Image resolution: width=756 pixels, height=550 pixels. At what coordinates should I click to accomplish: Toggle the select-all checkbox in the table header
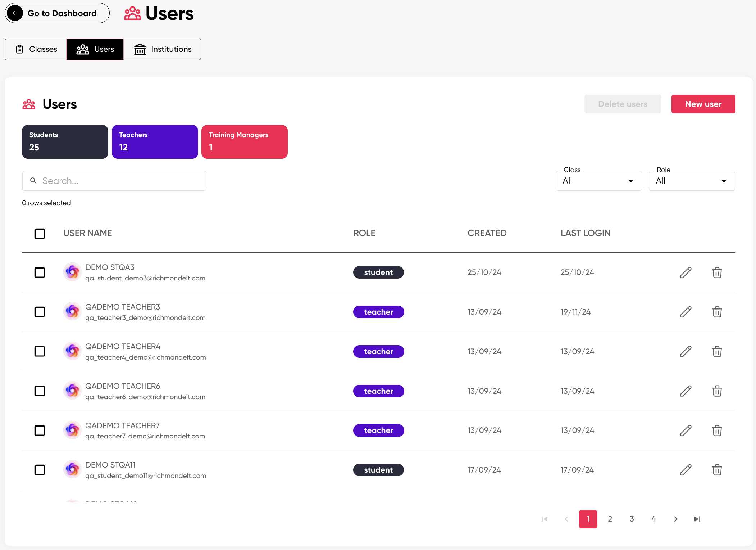click(x=40, y=234)
